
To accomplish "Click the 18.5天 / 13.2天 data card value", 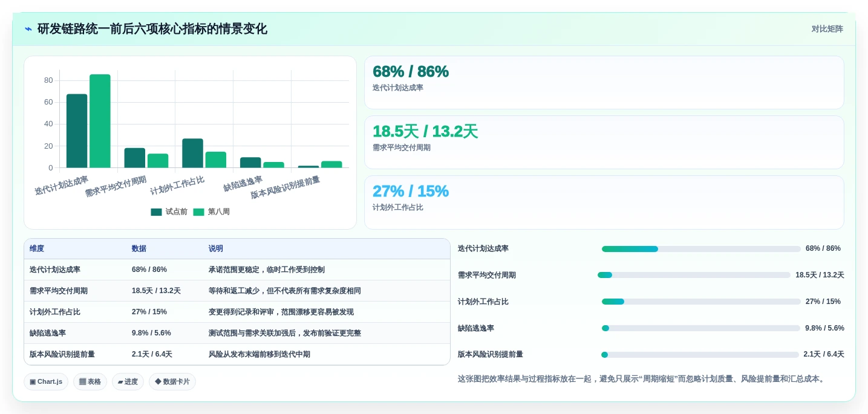I will (x=425, y=132).
